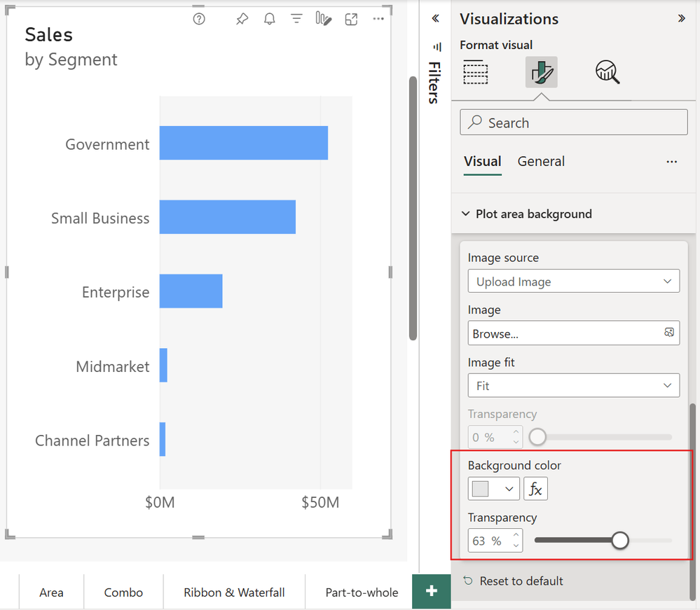Click the Midmarket bar

[163, 365]
